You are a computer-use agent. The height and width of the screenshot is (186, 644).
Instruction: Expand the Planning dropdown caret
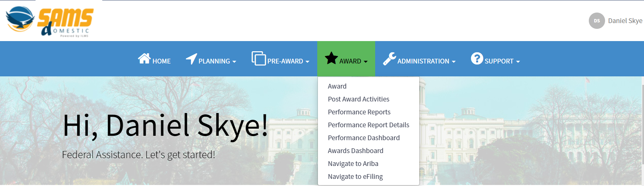pyautogui.click(x=234, y=62)
